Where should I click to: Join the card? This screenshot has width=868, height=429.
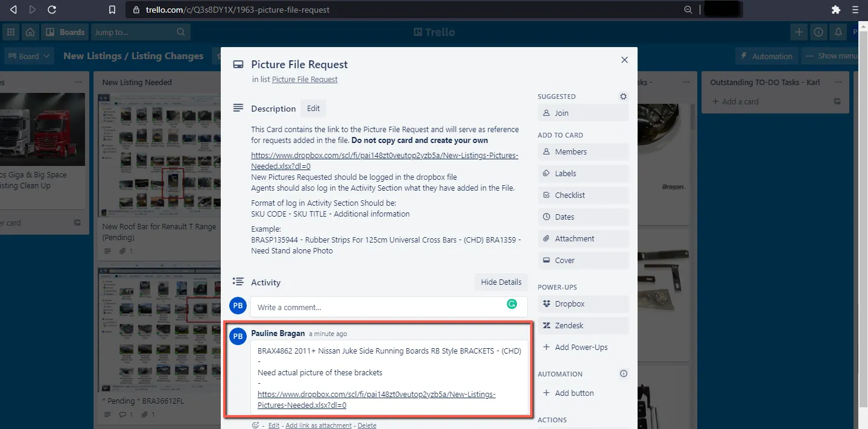(583, 113)
